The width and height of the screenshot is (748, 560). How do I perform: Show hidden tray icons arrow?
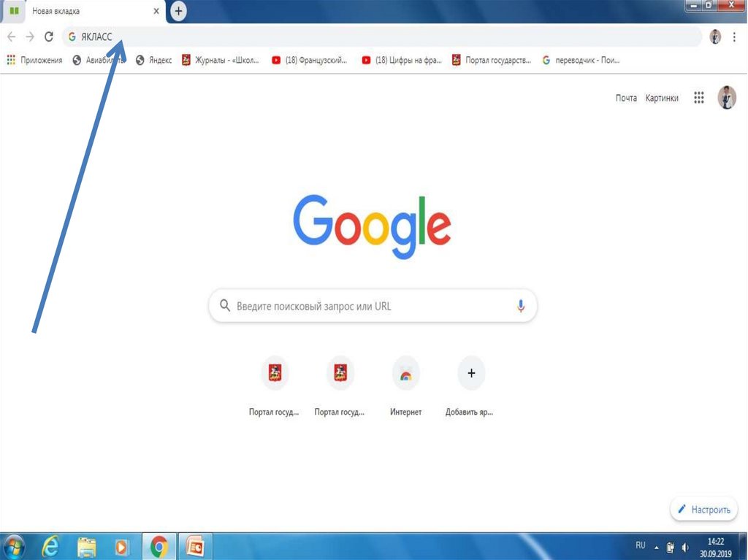[x=657, y=548]
